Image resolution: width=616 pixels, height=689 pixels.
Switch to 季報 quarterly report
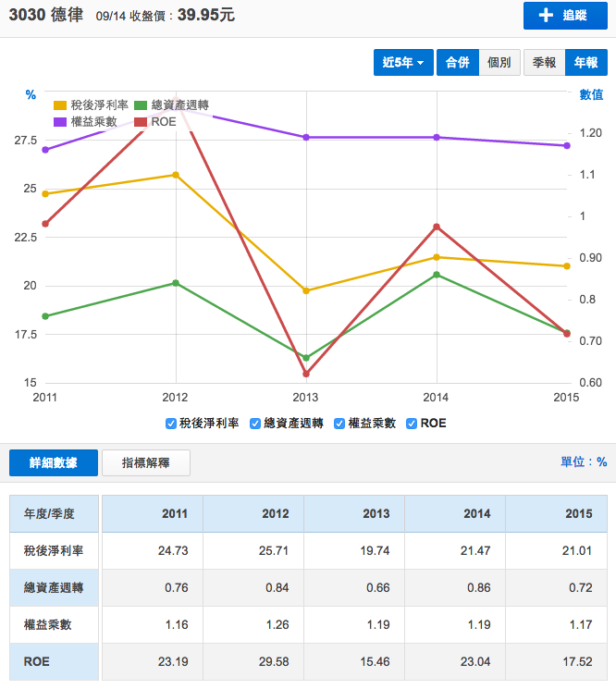coord(545,62)
